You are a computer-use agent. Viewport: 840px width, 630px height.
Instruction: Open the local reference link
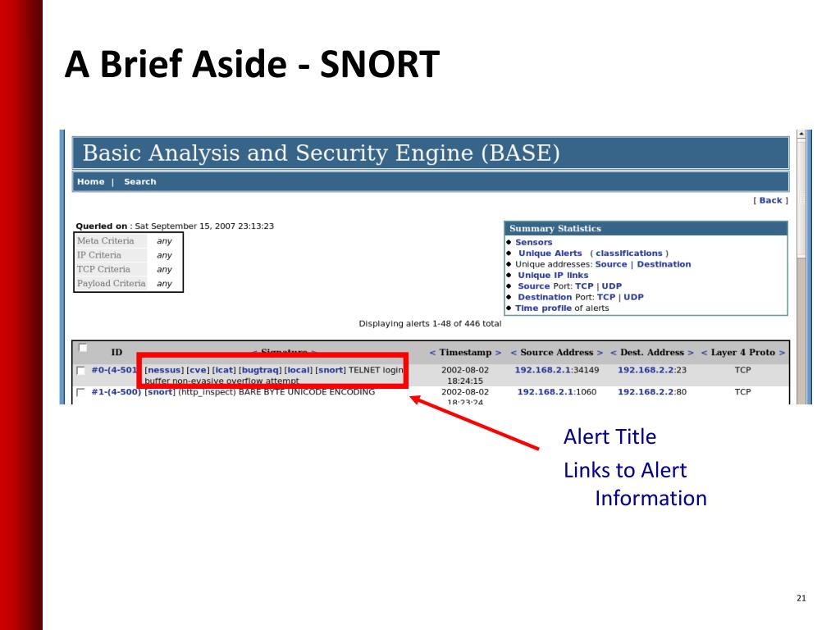(x=298, y=370)
